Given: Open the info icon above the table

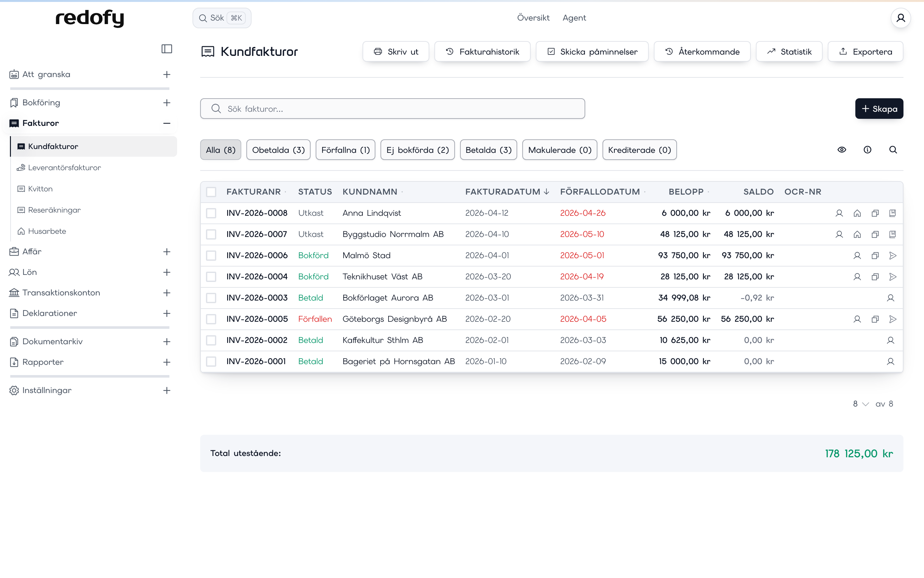Looking at the screenshot, I should 868,150.
